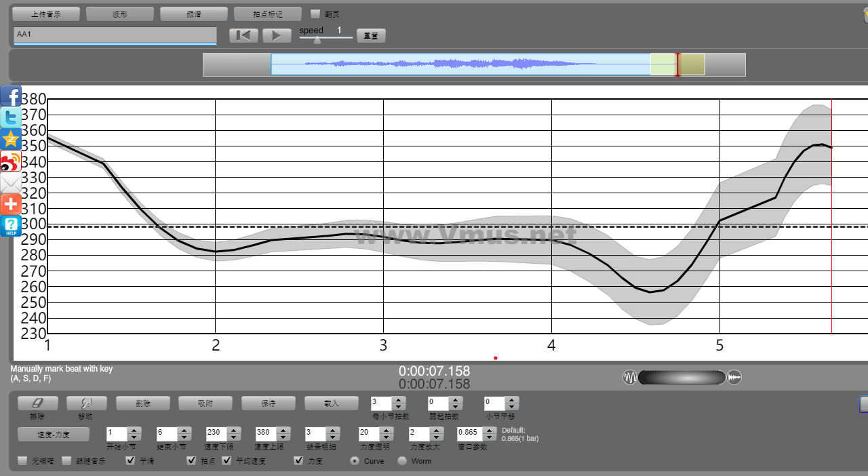Click the yellow star favorites icon
This screenshot has height=476, width=868.
[11, 140]
